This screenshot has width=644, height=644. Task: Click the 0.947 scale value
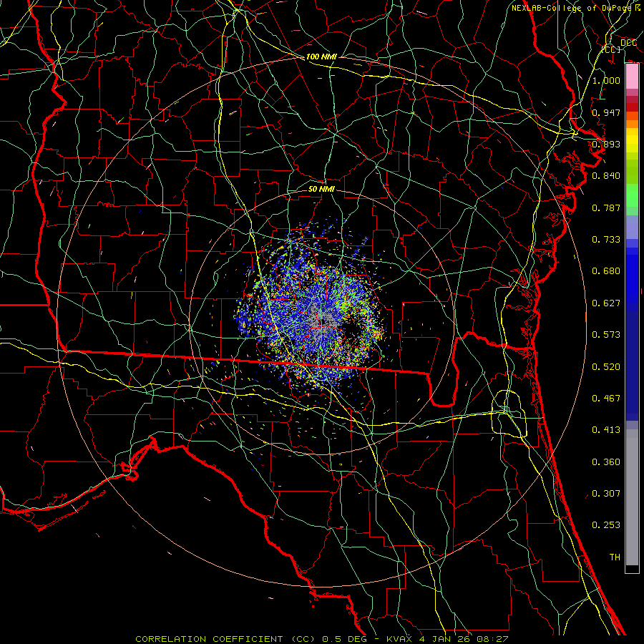(606, 112)
